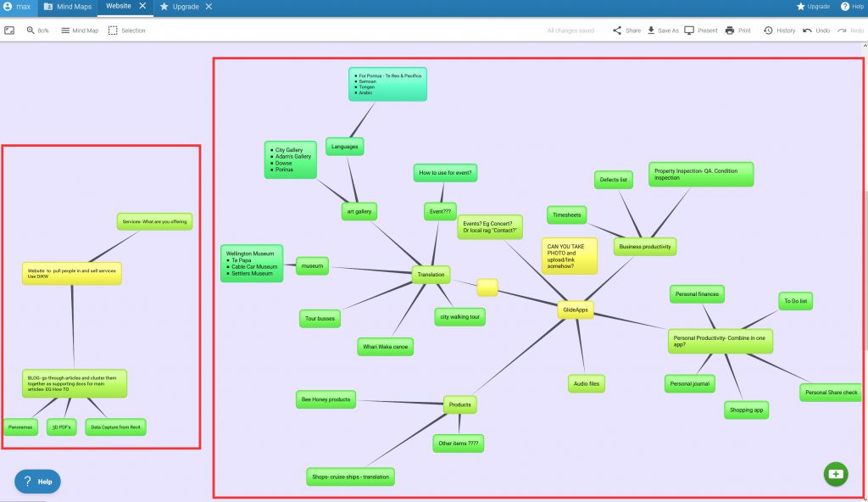
Task: Close the Website tab
Action: point(142,7)
